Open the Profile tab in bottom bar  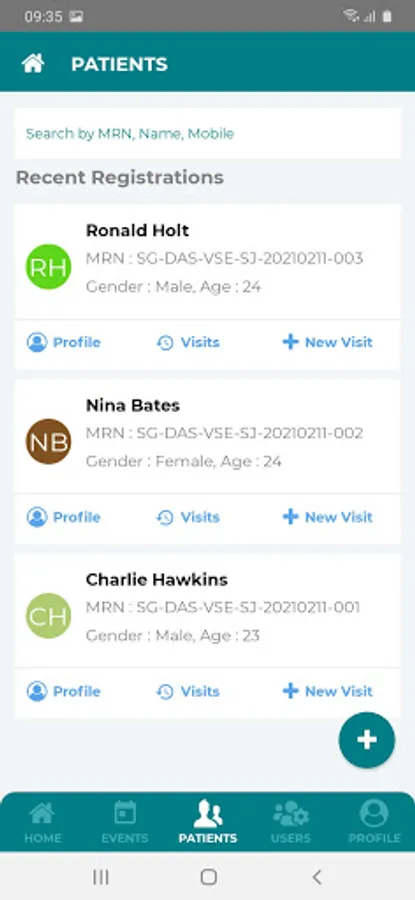374,823
